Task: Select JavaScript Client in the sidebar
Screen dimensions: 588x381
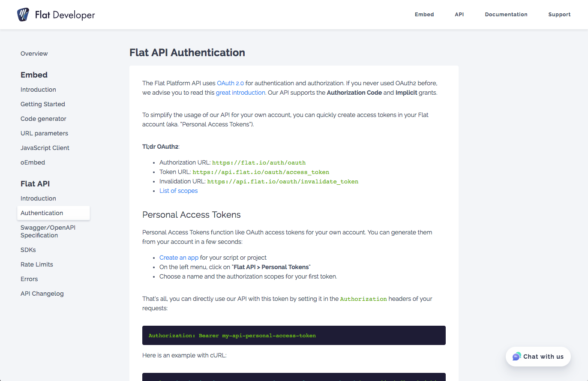Action: coord(45,148)
